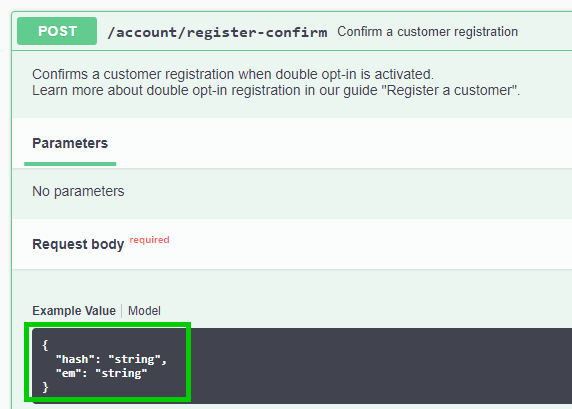Click the green POST method badge
This screenshot has height=409, width=572.
click(57, 31)
